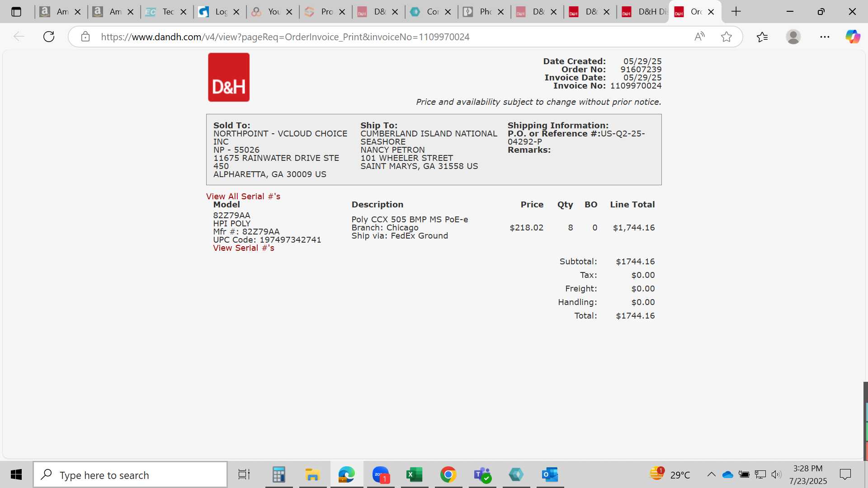Select SAINT MARYS, GA 31558 US address line
The height and width of the screenshot is (488, 868).
pos(419,166)
